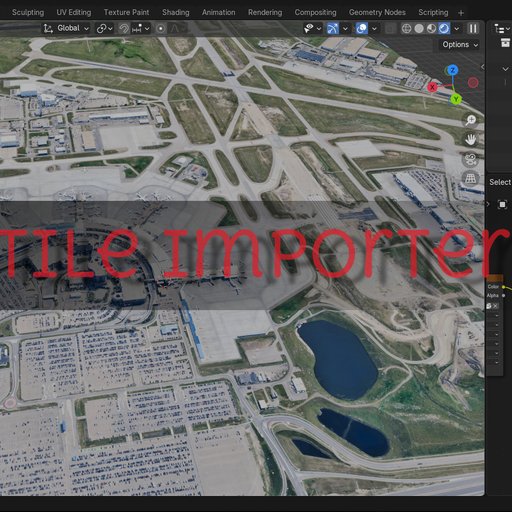Open object types visibility dropdown

pos(312,29)
